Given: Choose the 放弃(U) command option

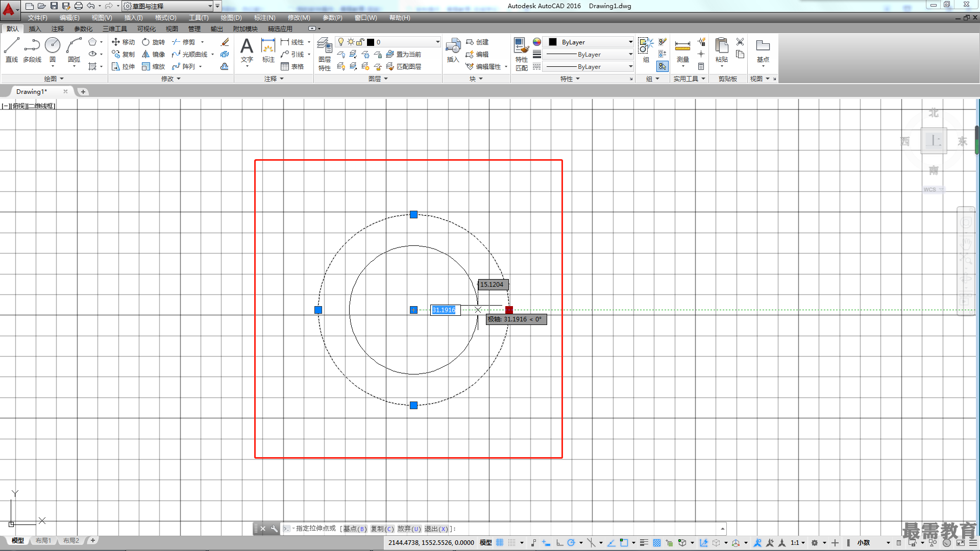Looking at the screenshot, I should [409, 529].
